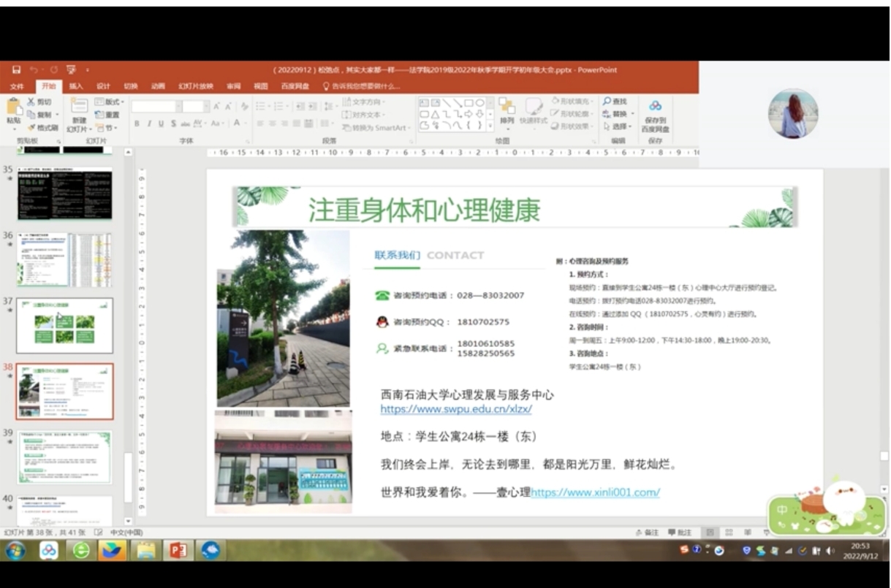Toggle Strikethrough (abc) button
The width and height of the screenshot is (891, 588).
(185, 123)
